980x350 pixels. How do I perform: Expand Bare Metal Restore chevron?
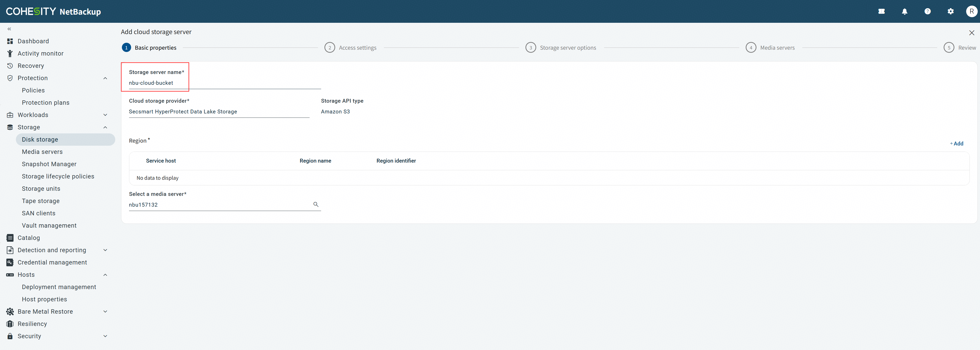point(106,312)
